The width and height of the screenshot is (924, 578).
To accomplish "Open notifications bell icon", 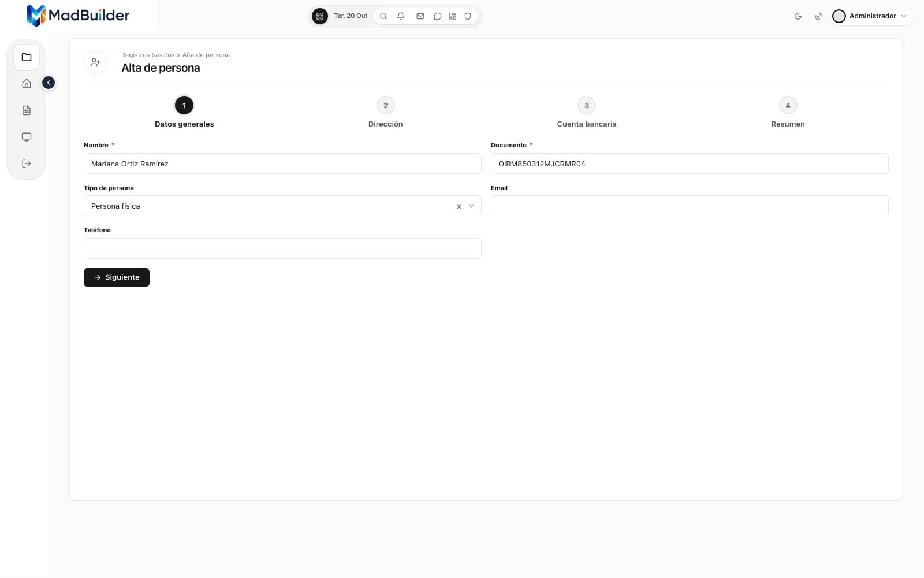I will click(401, 16).
